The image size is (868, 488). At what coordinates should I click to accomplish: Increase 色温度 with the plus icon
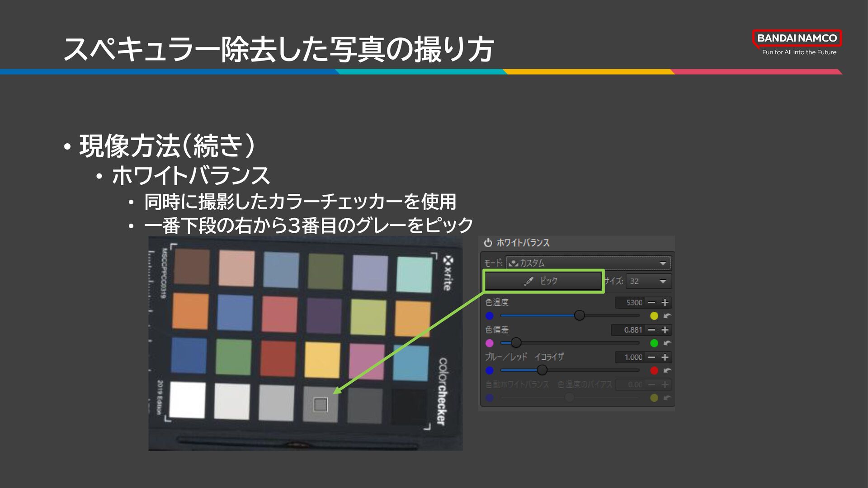point(665,303)
